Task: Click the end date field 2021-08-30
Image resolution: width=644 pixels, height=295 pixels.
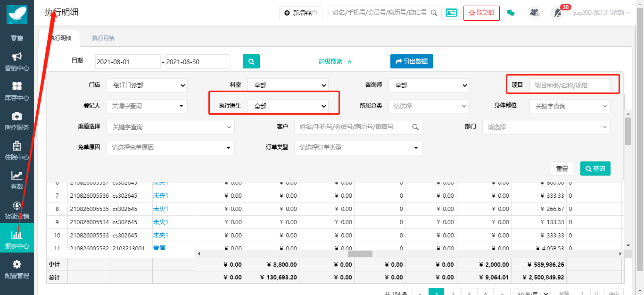Action: tap(198, 62)
